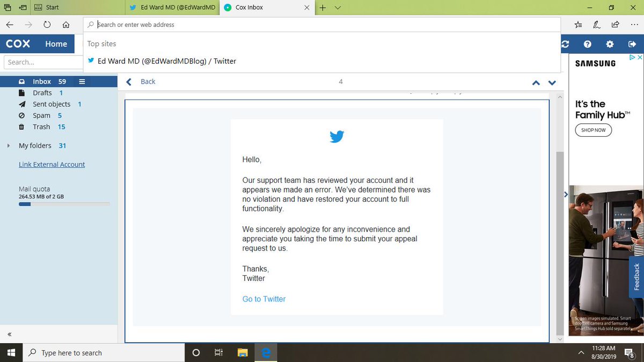This screenshot has height=362, width=644.
Task: Open the Home menu in Cox mail
Action: [x=56, y=44]
